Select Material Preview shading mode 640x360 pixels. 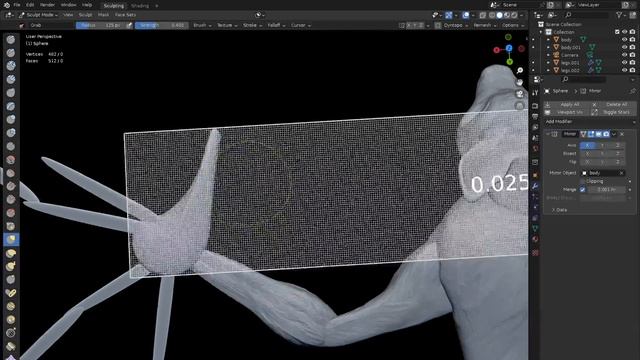tap(507, 15)
